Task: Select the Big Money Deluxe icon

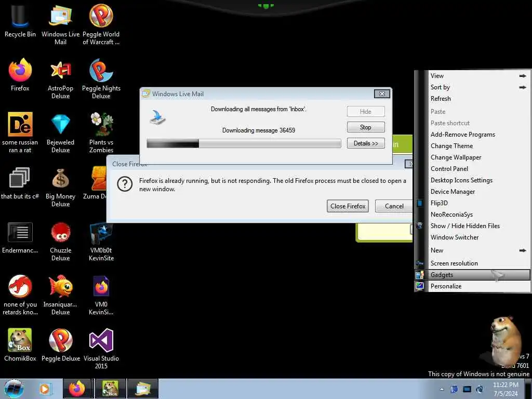Action: point(60,187)
